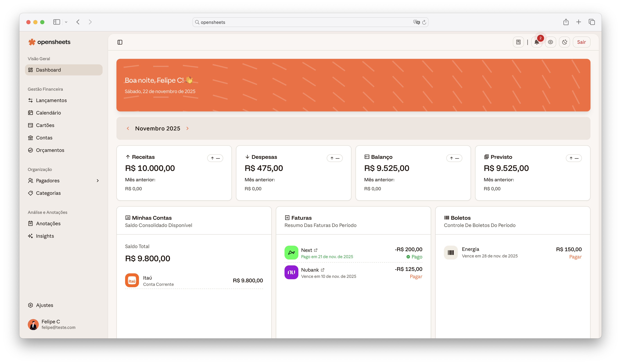Expand the Pagadores submenu
621x364 pixels.
coord(98,180)
